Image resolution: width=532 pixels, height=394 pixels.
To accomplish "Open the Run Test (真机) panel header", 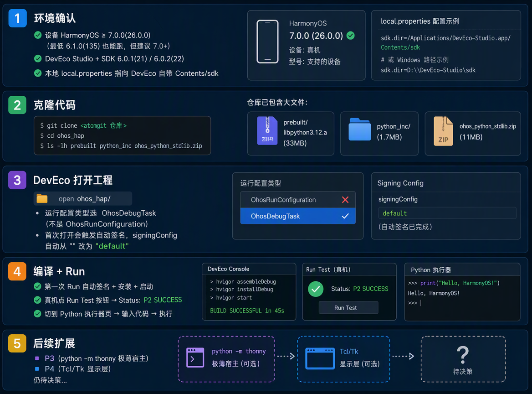I will [x=349, y=270].
